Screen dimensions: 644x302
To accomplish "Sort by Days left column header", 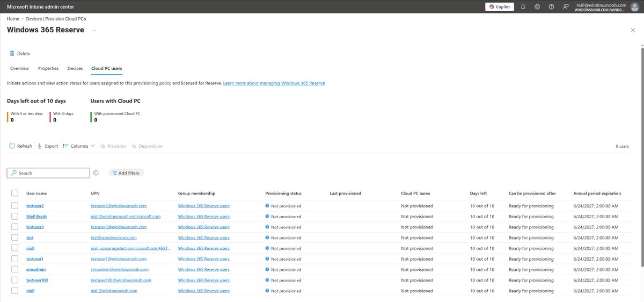I will click(x=478, y=193).
